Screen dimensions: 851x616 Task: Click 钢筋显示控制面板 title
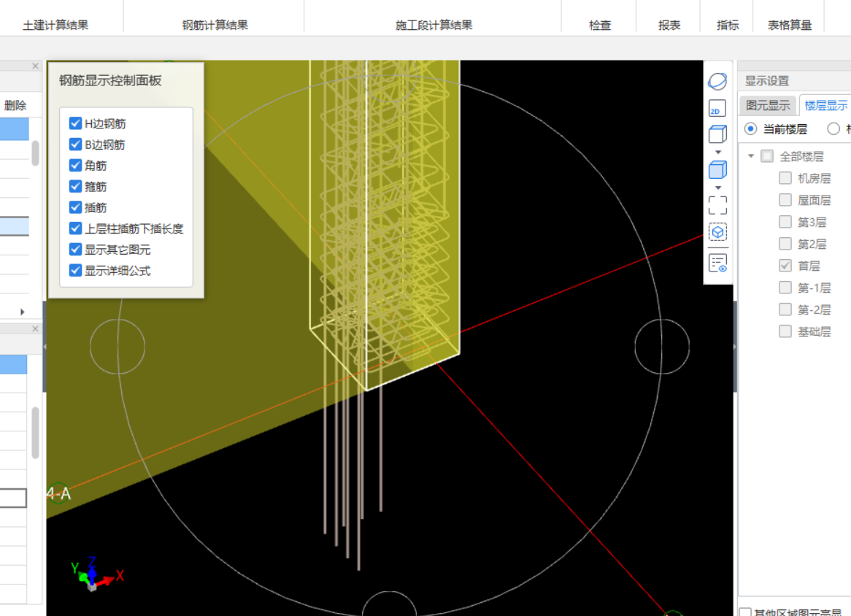[x=110, y=81]
